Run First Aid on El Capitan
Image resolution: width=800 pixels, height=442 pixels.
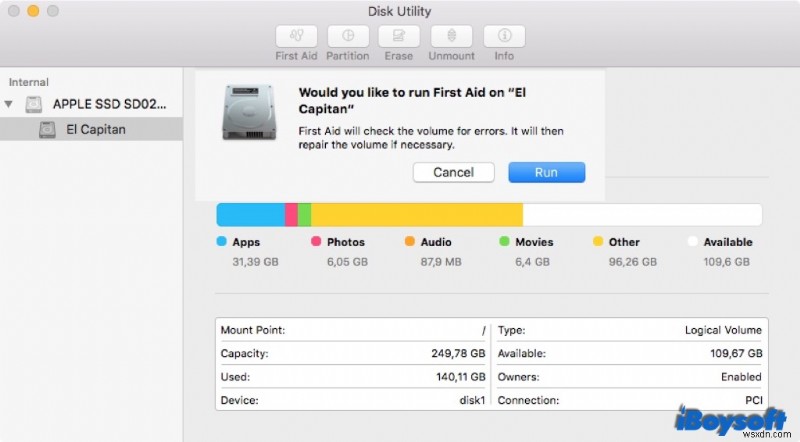tap(546, 173)
